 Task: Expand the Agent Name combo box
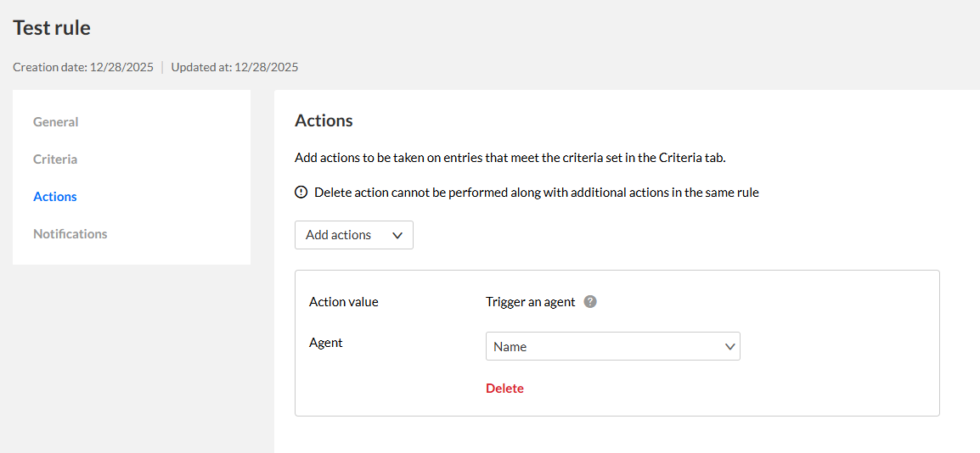tap(612, 346)
